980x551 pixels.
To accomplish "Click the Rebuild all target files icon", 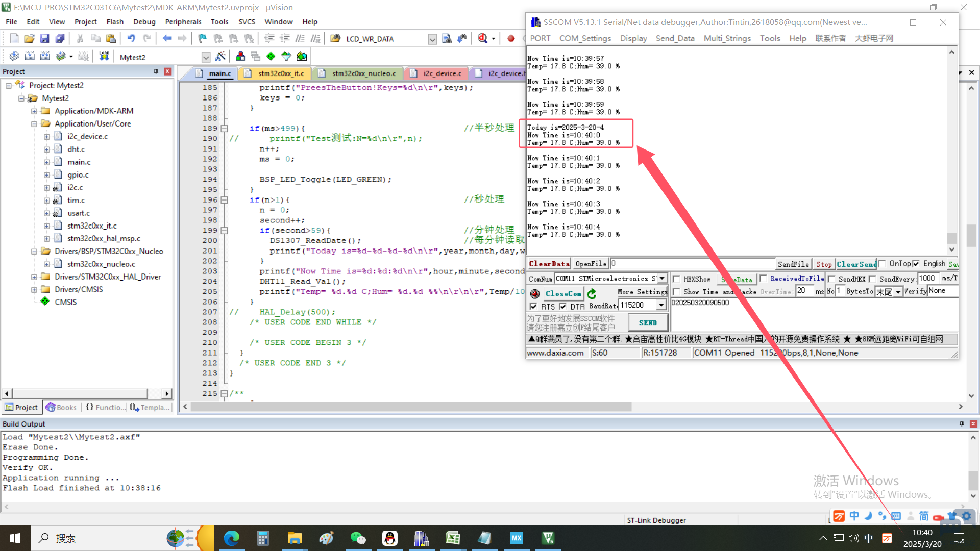I will click(x=45, y=56).
